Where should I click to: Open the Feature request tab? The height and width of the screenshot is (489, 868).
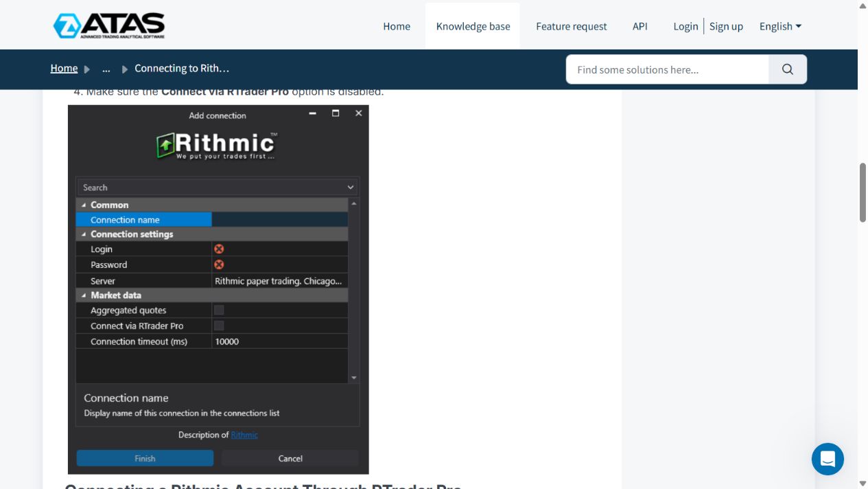(x=572, y=26)
